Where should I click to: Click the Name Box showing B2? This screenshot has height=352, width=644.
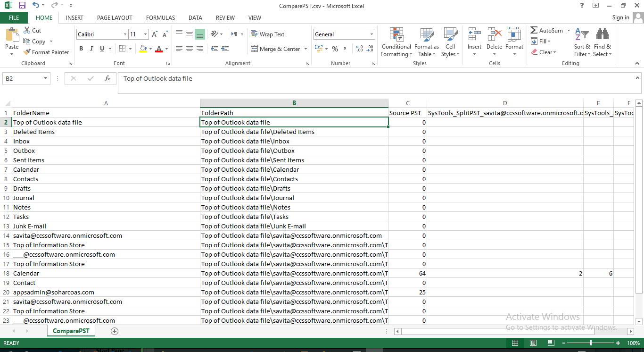pos(23,78)
